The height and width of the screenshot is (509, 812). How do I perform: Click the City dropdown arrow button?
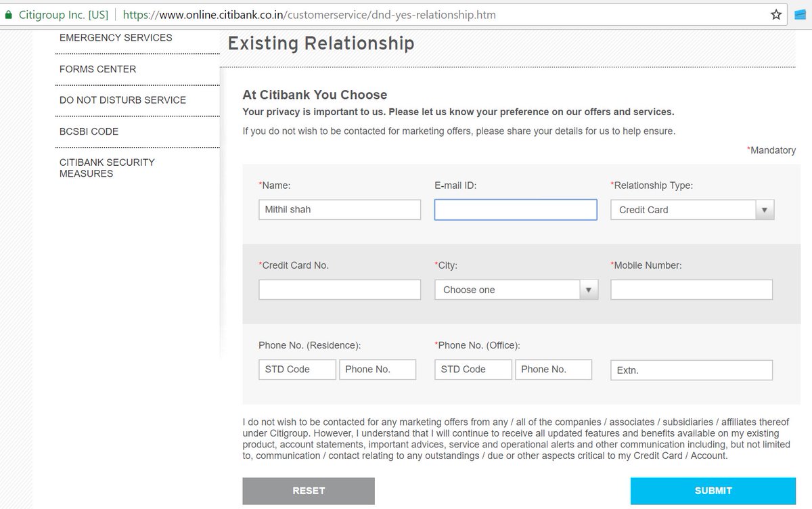(589, 290)
